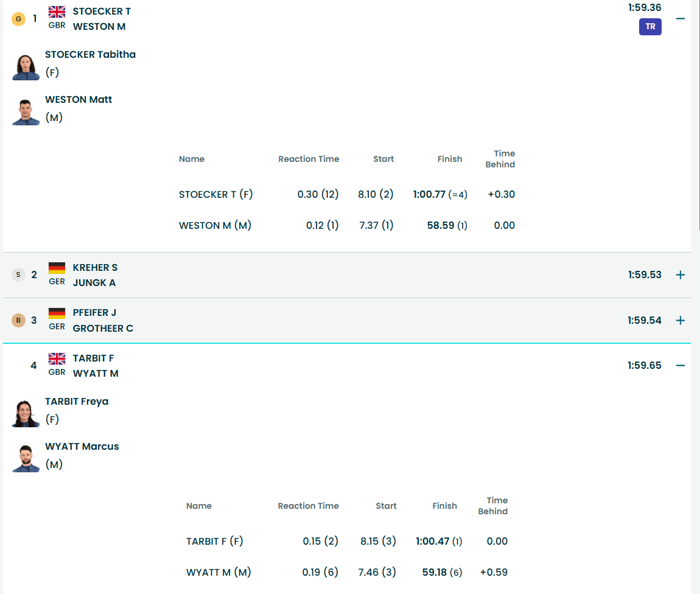Click the total time 1:59.36
This screenshot has width=700, height=594.
pyautogui.click(x=645, y=7)
